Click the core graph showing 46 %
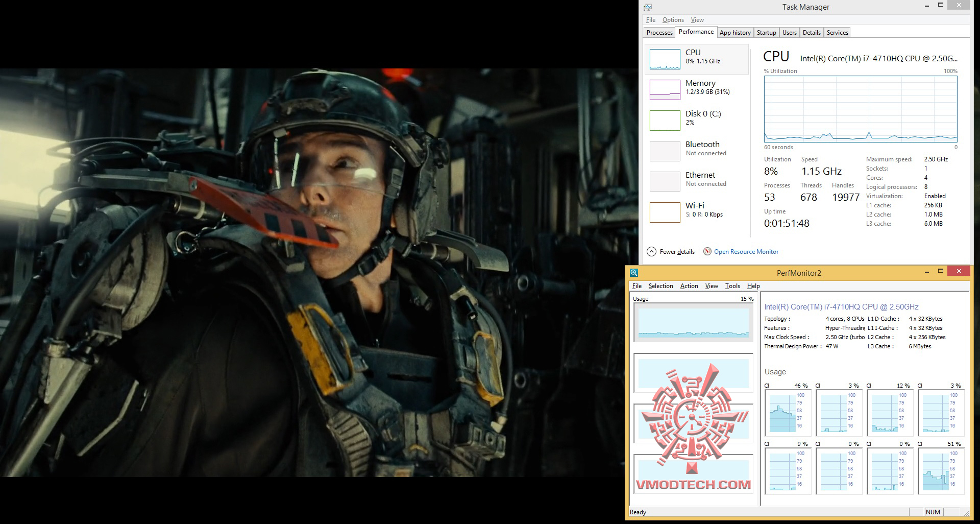The image size is (980, 524). (x=788, y=413)
